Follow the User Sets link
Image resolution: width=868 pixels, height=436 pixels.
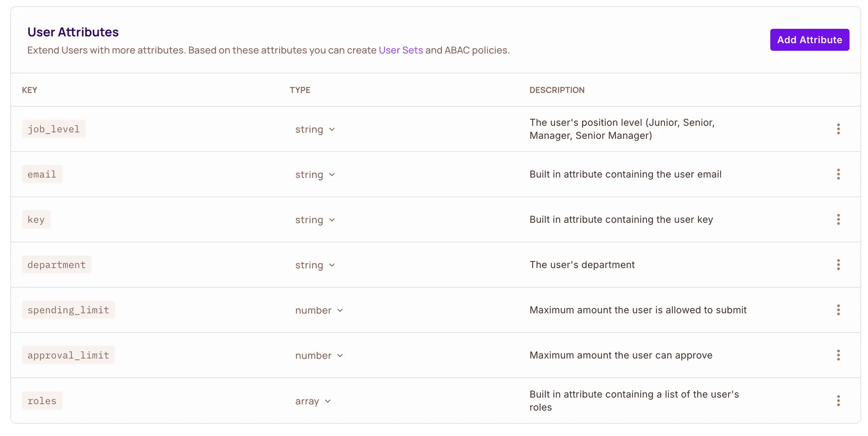[x=401, y=50]
